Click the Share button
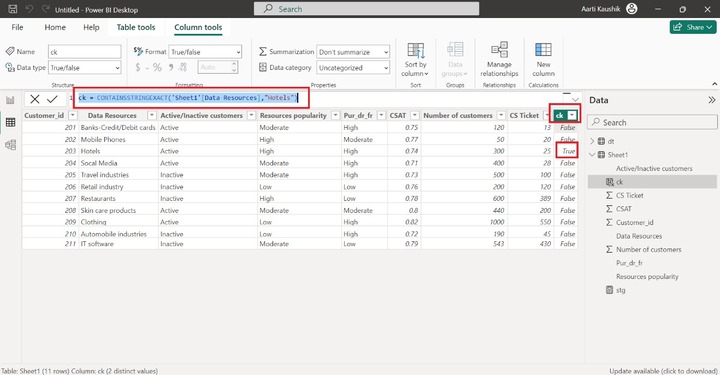 coord(693,27)
